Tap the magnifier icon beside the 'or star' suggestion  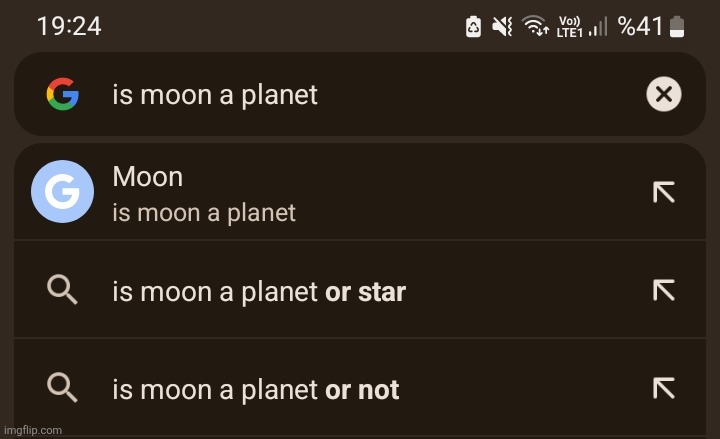click(x=62, y=290)
